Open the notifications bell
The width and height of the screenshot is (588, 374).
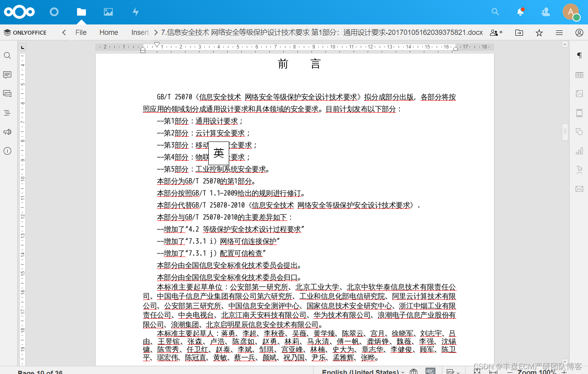521,12
